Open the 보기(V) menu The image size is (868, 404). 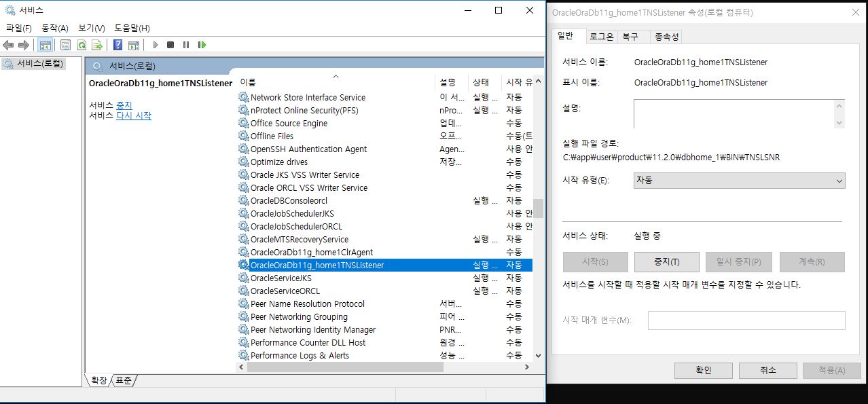(x=92, y=28)
